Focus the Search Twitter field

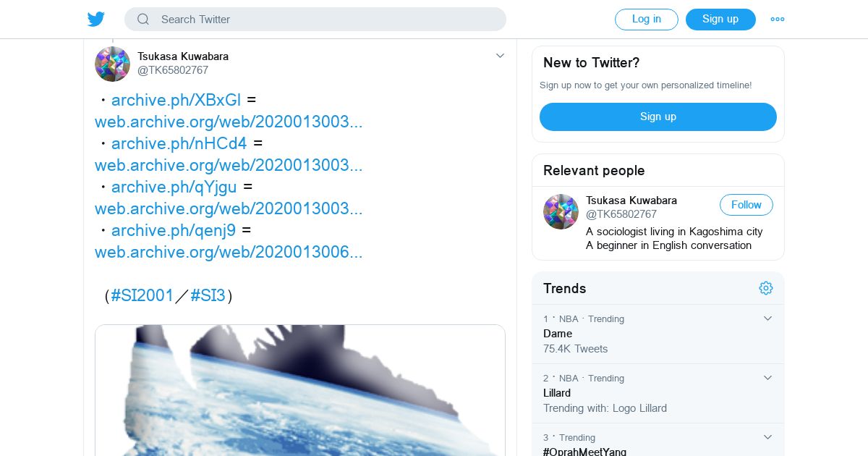pos(325,20)
